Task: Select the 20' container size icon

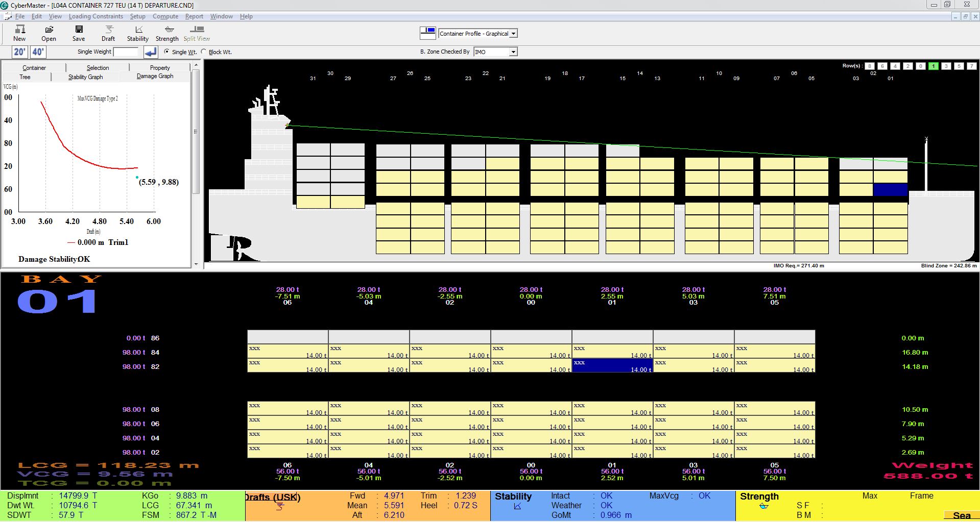Action: [20, 52]
